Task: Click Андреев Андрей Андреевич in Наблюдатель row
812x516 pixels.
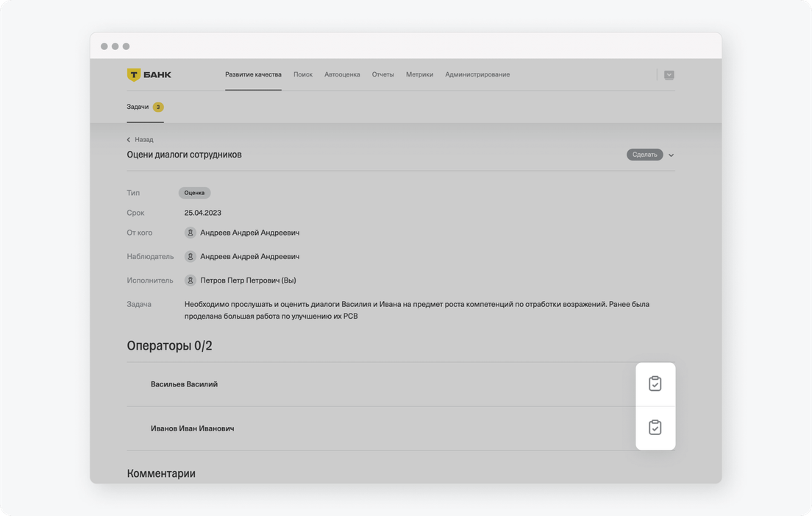Action: pos(249,256)
